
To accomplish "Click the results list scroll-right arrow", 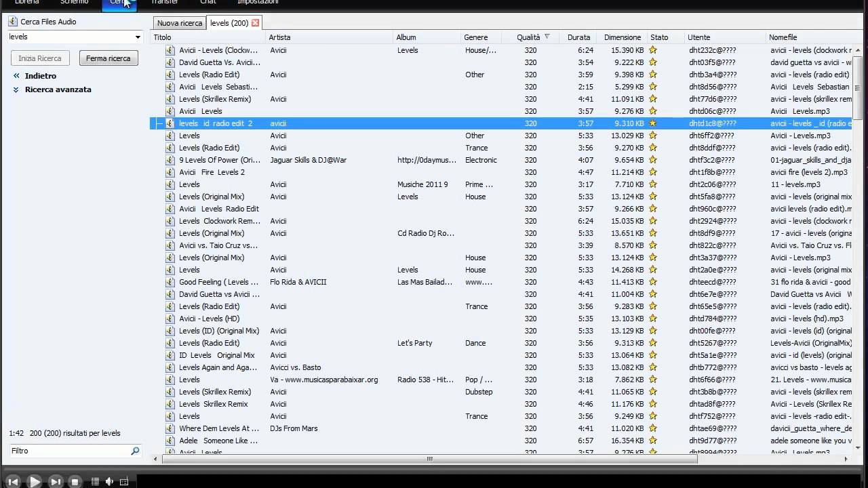I will 846,459.
